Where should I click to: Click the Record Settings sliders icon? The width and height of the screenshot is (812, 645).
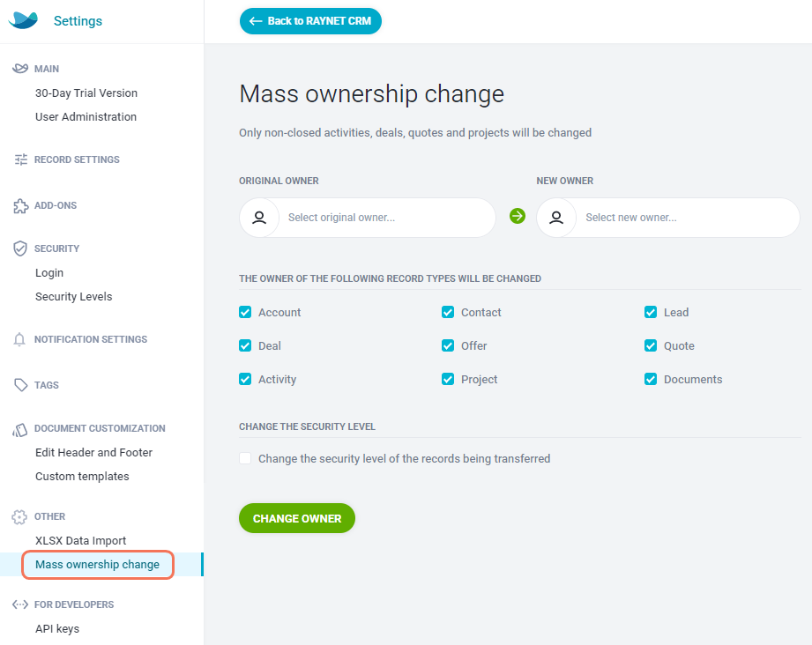tap(20, 159)
